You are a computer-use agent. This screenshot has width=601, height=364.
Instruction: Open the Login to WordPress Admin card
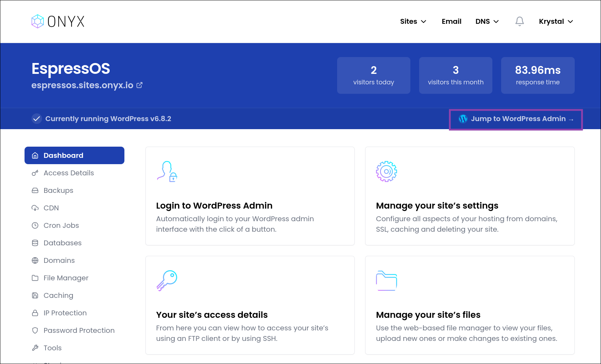click(250, 196)
